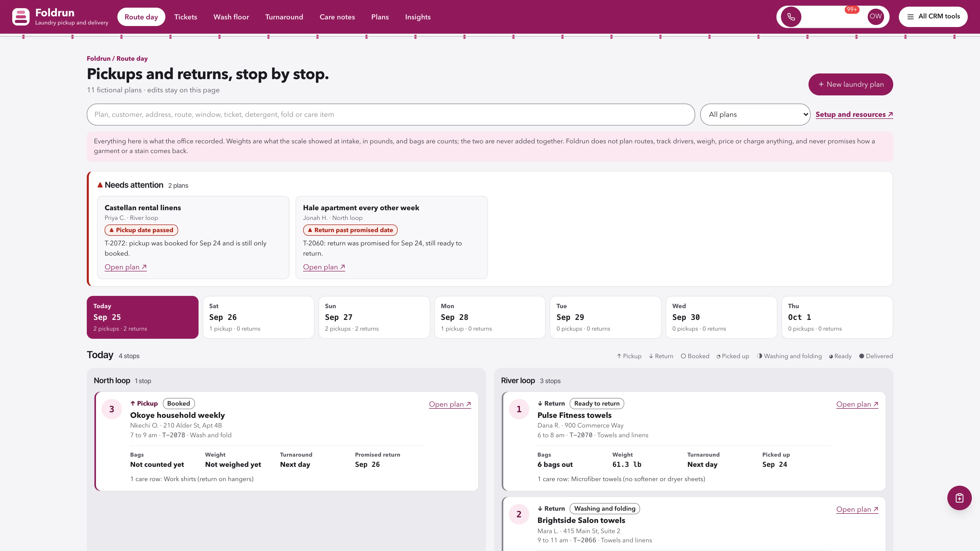Go to the Insights tab
The height and width of the screenshot is (551, 980).
[418, 17]
